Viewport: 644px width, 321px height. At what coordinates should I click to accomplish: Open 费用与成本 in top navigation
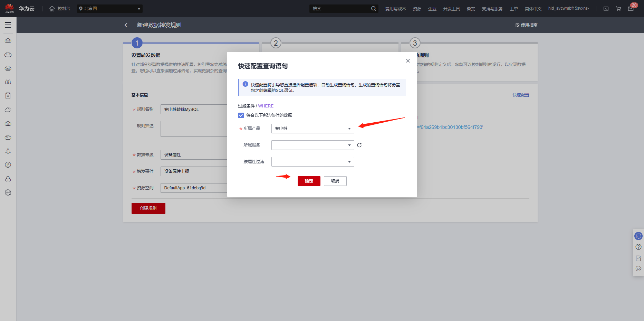click(x=395, y=9)
